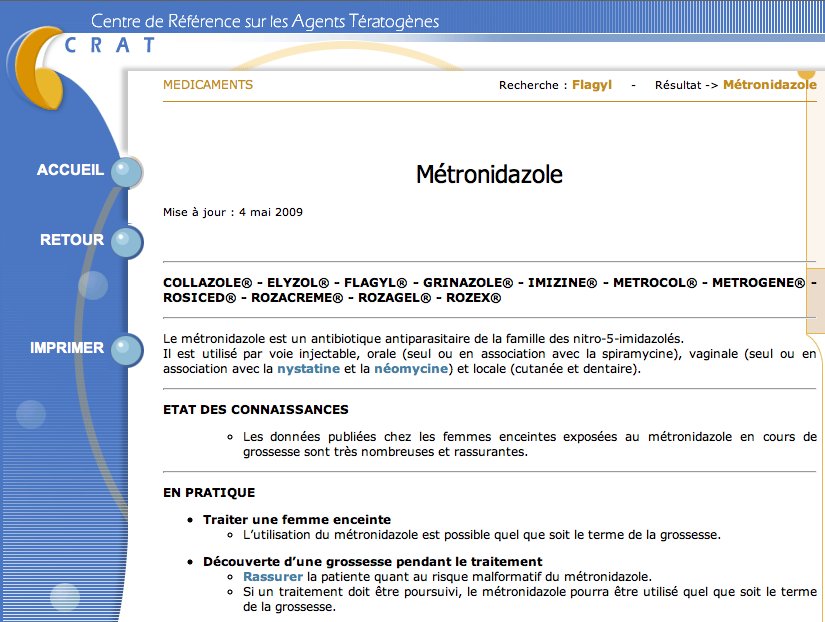
Task: Click the CRAT letters in header
Action: pos(109,45)
